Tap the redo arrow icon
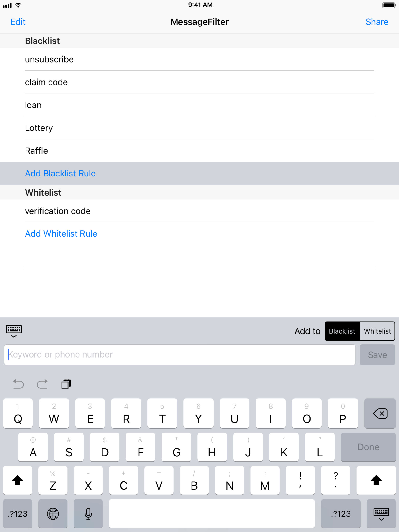Screen dimensions: 399x532 pos(42,384)
